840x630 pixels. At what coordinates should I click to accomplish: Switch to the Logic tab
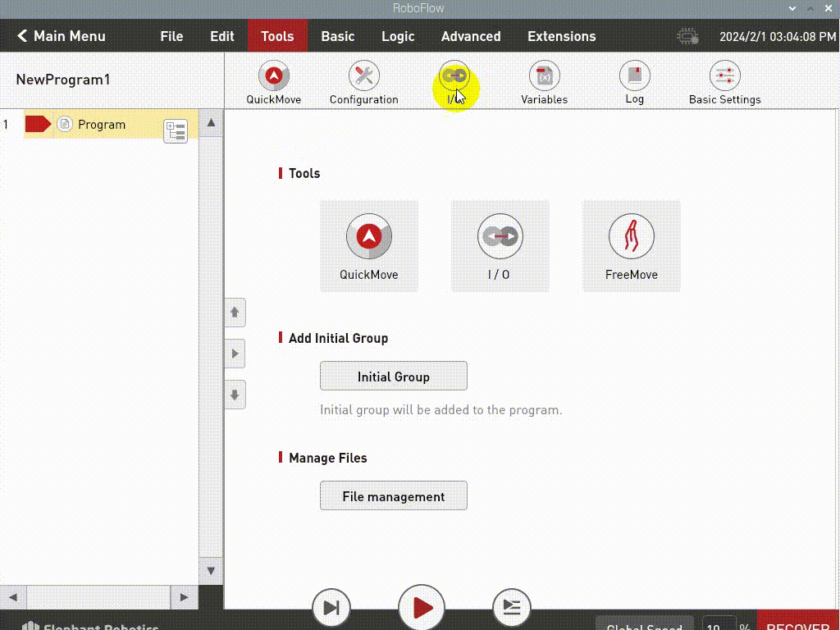point(398,36)
